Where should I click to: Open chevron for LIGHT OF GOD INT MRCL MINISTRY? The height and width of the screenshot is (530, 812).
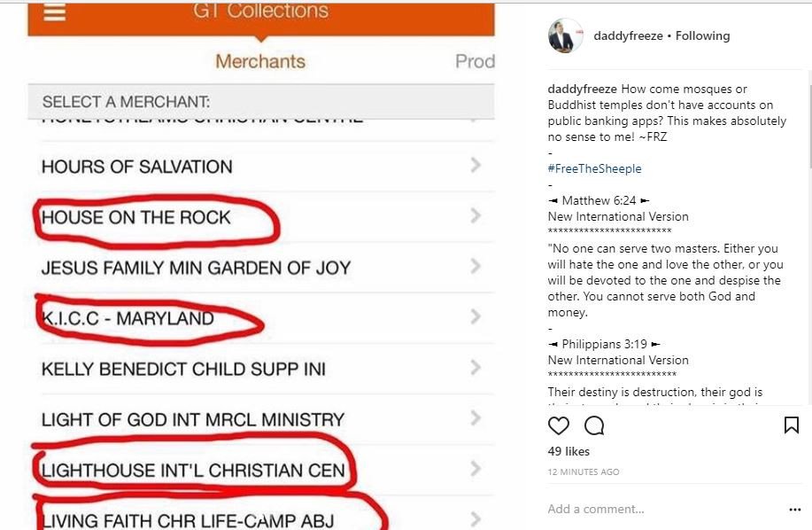point(476,417)
